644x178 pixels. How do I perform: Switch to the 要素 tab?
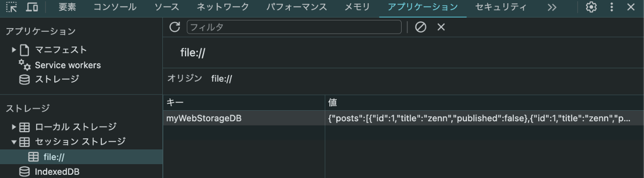pyautogui.click(x=68, y=7)
